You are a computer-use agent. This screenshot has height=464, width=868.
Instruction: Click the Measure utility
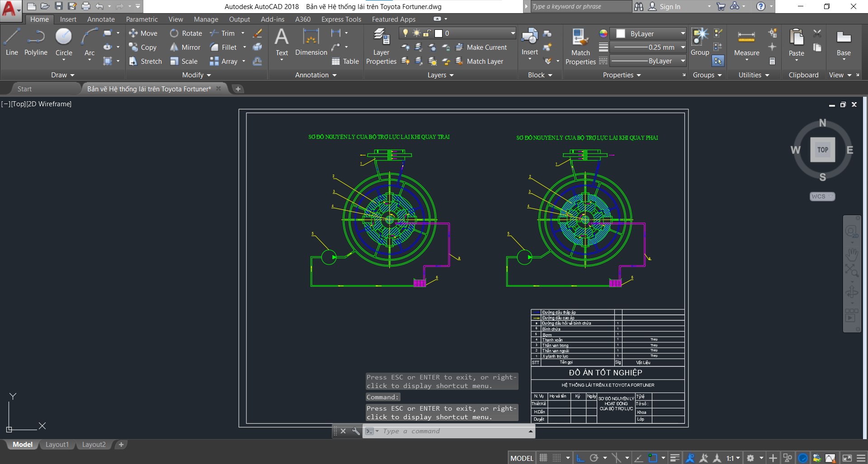746,43
